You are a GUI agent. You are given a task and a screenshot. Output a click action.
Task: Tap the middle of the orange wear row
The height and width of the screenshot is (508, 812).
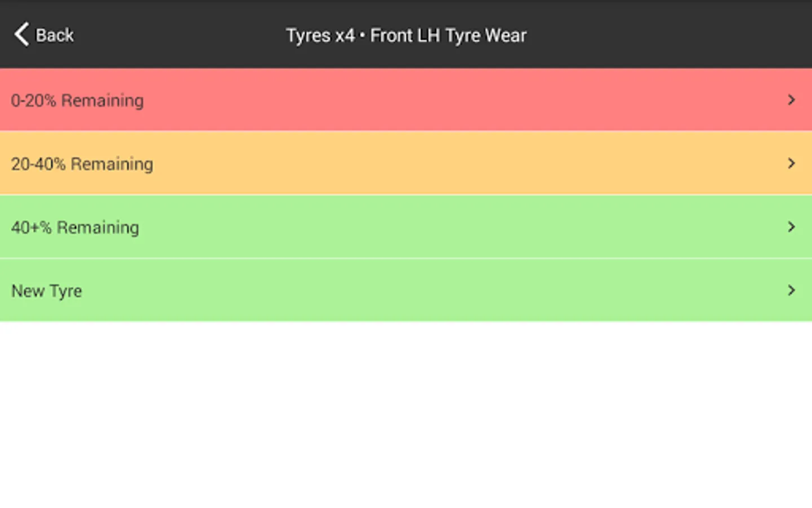click(x=406, y=163)
